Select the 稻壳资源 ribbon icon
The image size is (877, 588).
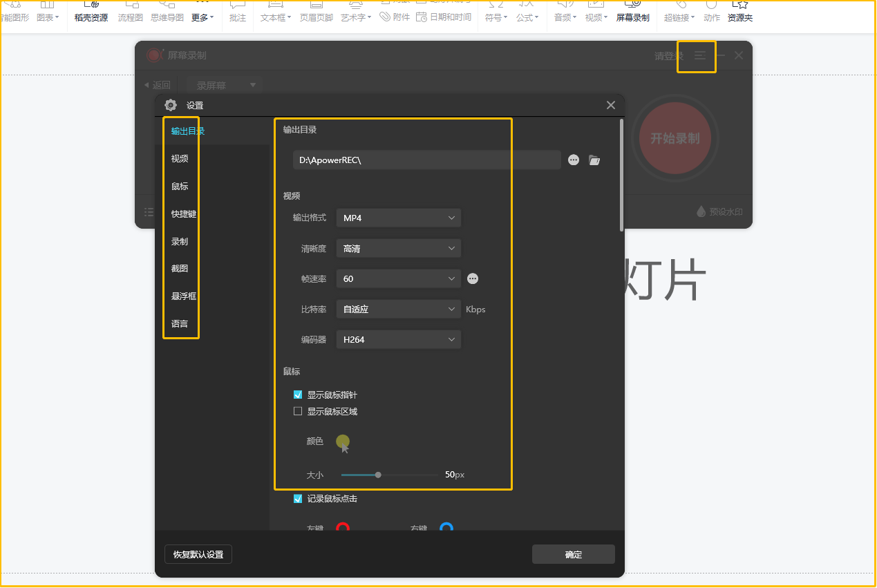[x=91, y=11]
